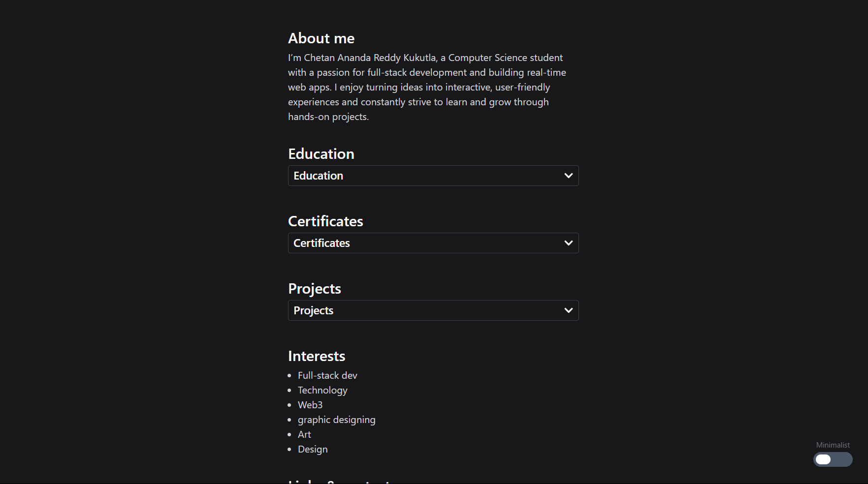868x484 pixels.
Task: Select the About me heading
Action: point(321,38)
